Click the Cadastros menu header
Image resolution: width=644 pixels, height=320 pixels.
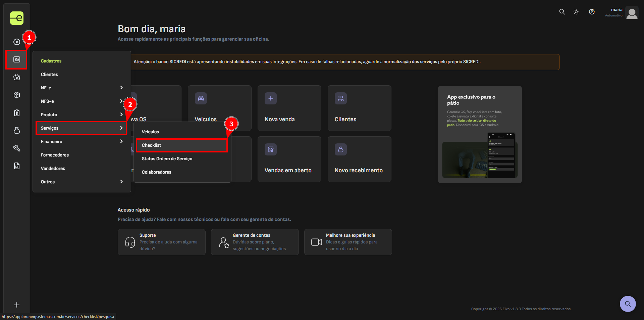pos(51,61)
